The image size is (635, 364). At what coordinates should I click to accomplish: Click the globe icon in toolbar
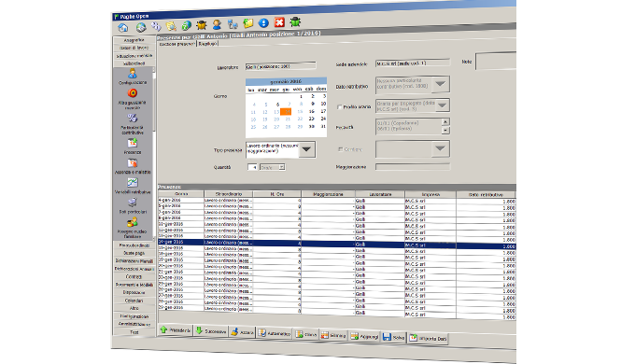click(140, 27)
